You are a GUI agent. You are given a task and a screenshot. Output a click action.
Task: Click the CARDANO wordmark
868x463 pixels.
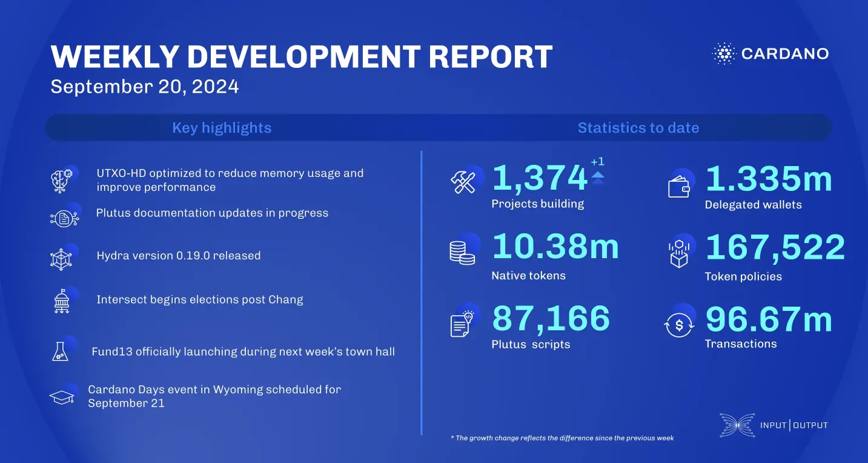pos(786,54)
